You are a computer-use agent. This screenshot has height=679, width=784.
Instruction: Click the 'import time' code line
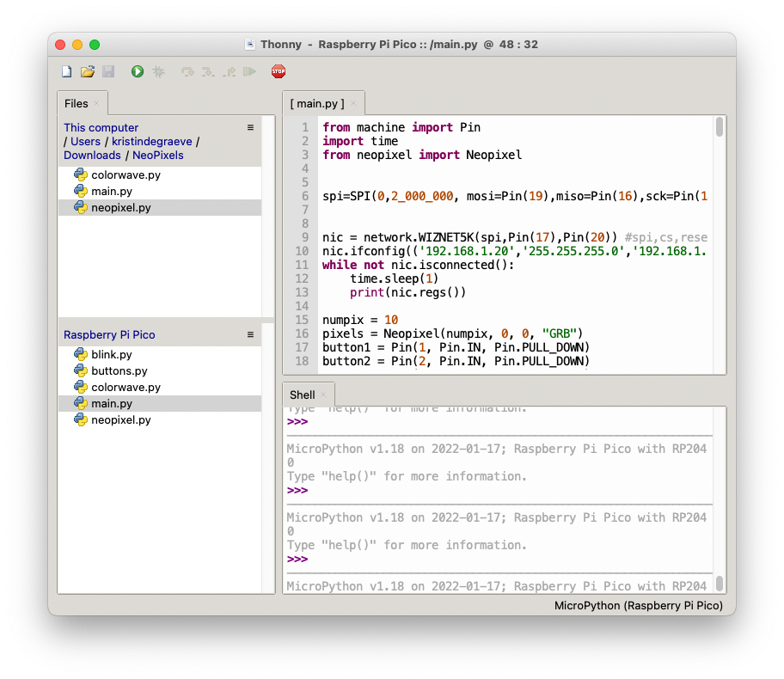pos(360,142)
